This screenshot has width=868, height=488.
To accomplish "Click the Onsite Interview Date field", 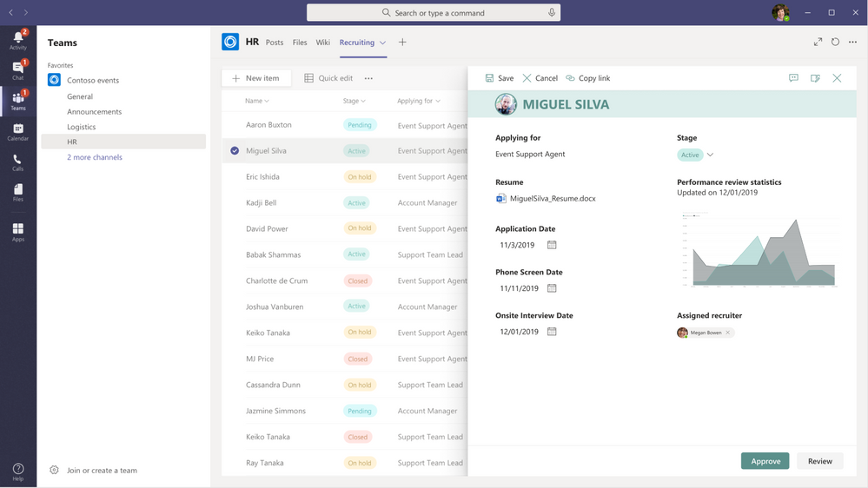I will point(520,332).
